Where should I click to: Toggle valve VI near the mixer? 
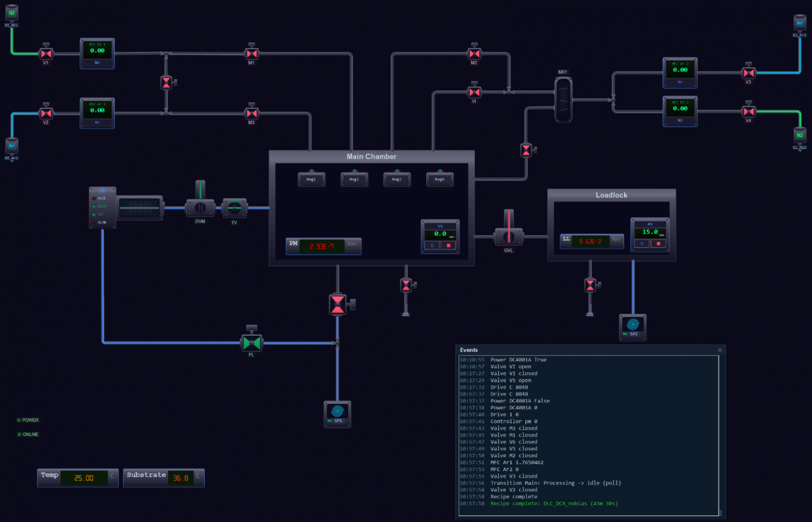474,92
